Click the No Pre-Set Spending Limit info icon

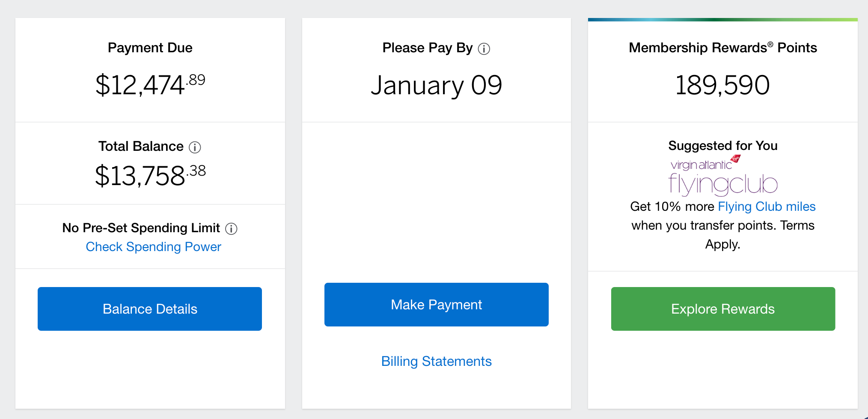click(231, 229)
